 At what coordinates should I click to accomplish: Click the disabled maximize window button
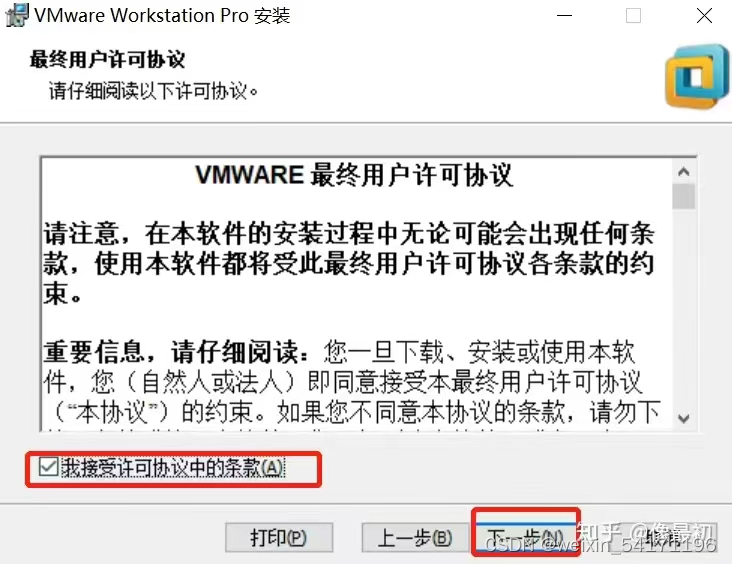[x=633, y=15]
